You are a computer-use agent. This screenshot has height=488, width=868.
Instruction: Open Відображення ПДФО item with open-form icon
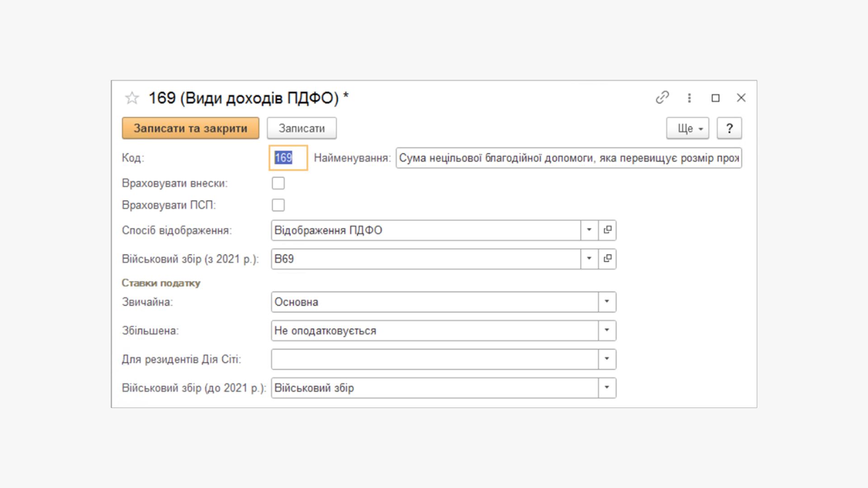tap(608, 230)
